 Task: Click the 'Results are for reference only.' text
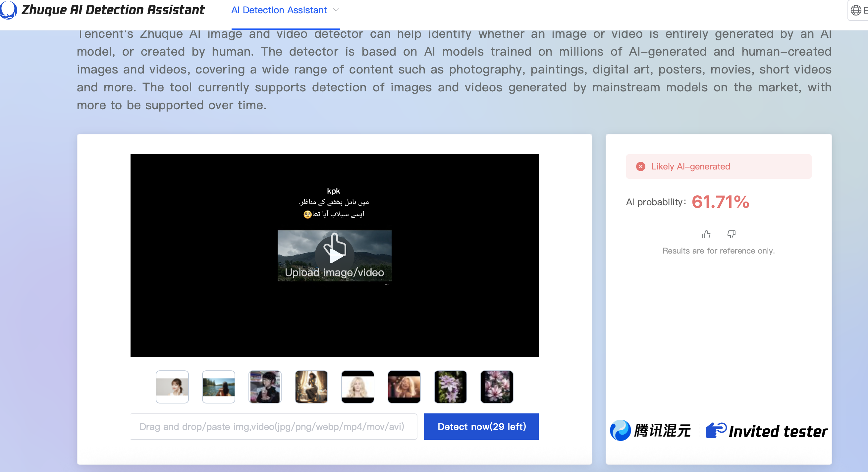(x=718, y=251)
